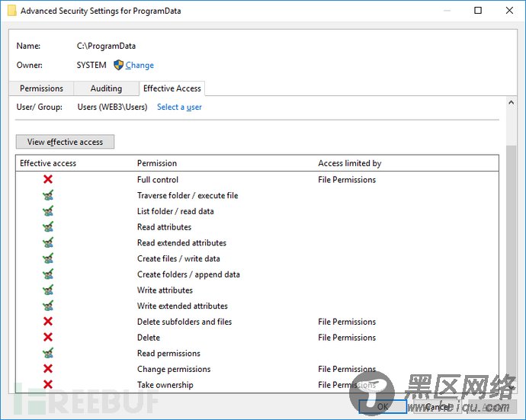Click File Permissions in the Full control row

347,179
